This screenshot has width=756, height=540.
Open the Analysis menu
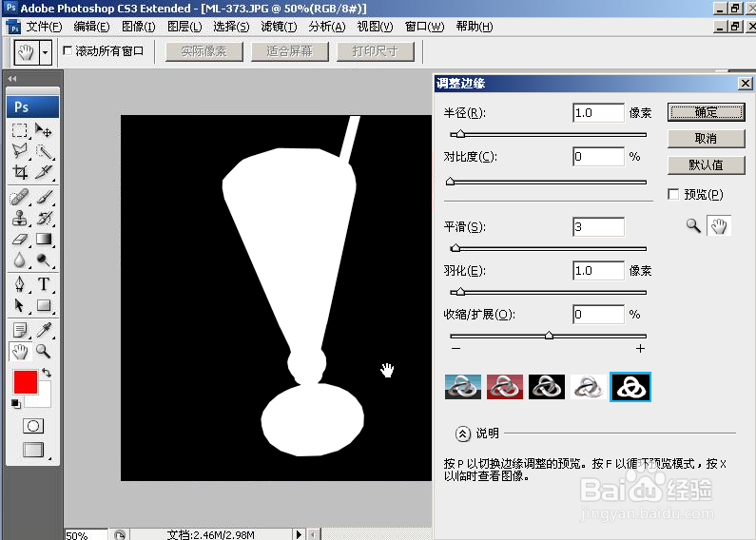(327, 27)
